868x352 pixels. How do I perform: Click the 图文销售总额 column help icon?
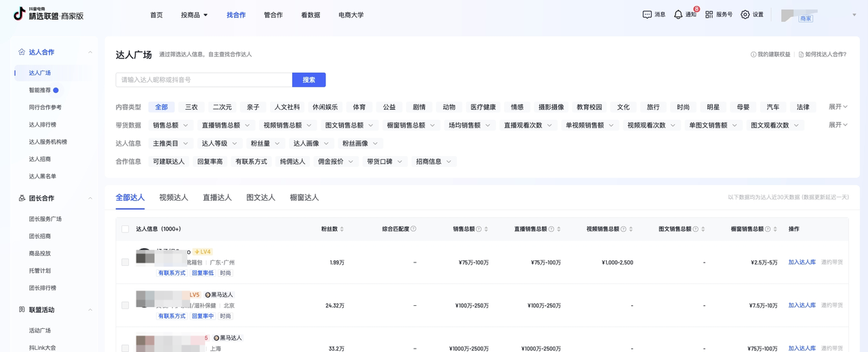(696, 229)
